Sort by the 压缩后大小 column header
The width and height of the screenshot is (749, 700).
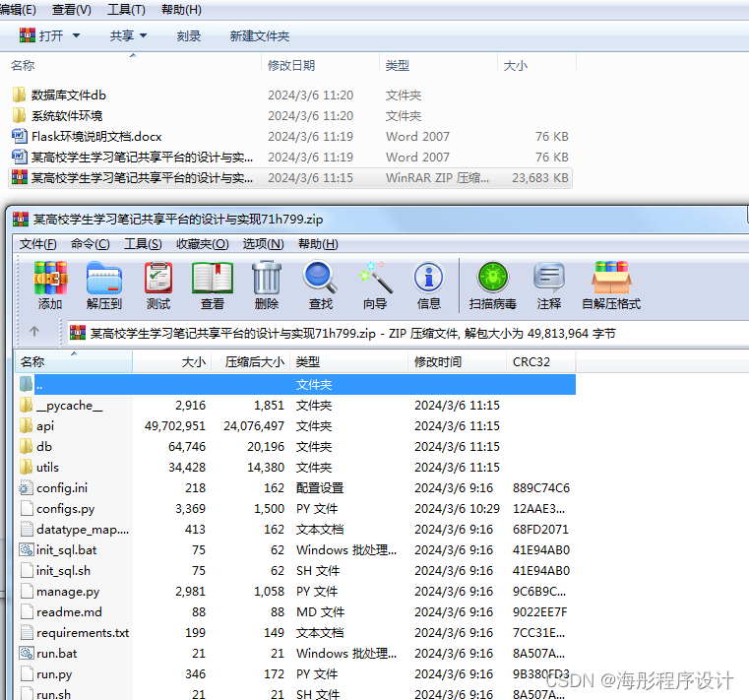[x=250, y=362]
